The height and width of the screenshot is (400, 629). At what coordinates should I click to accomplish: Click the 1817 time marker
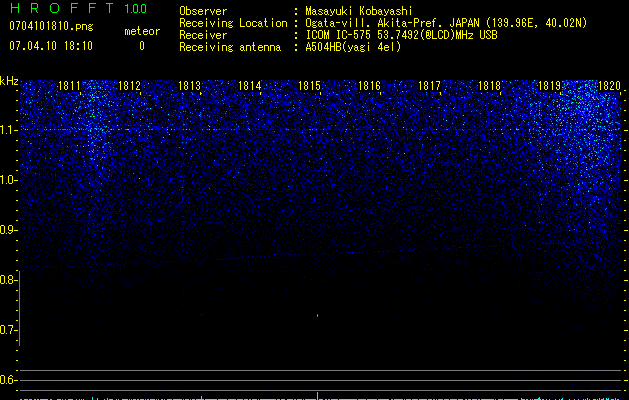click(429, 86)
